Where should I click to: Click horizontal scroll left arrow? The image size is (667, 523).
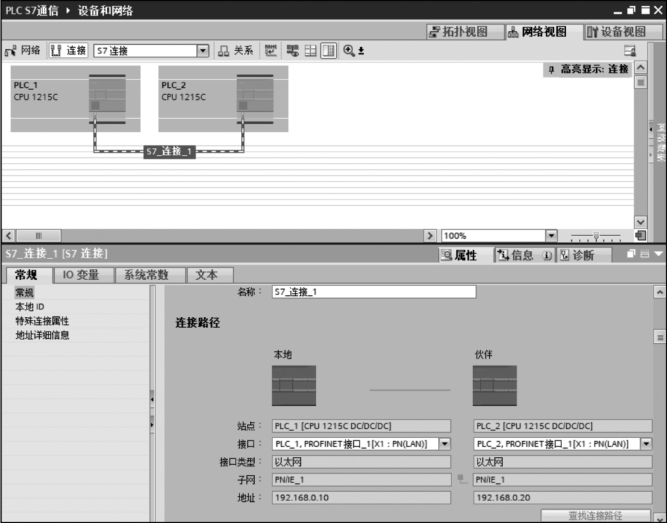tap(9, 235)
